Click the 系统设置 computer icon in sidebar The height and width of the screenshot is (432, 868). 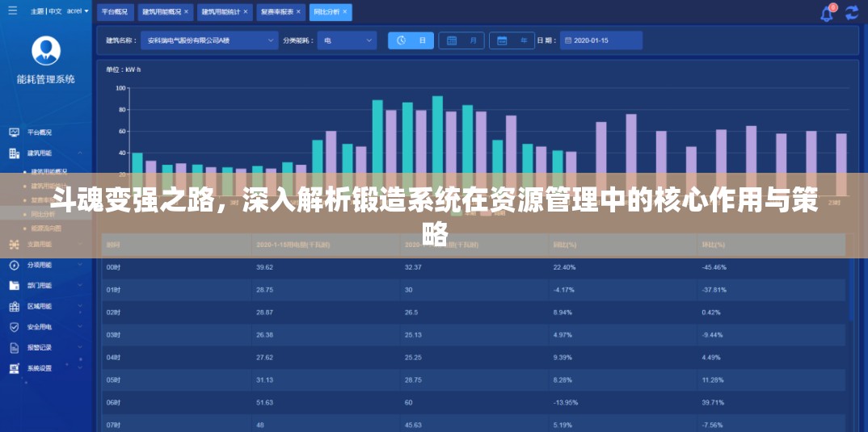15,368
